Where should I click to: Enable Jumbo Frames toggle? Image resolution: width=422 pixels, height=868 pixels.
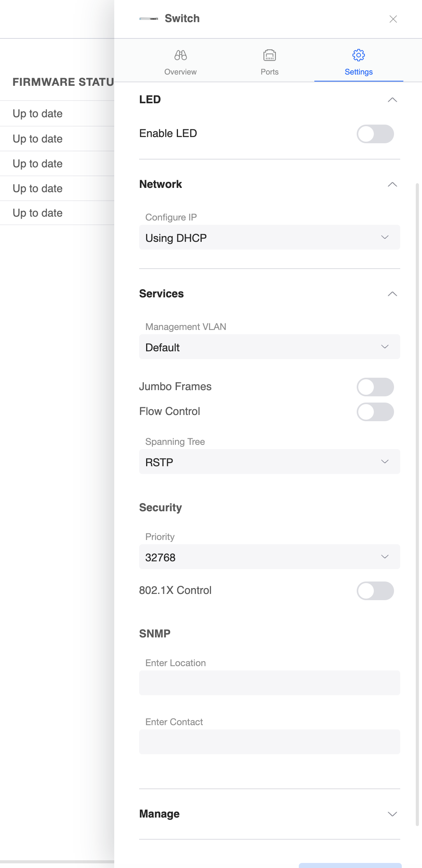point(375,387)
